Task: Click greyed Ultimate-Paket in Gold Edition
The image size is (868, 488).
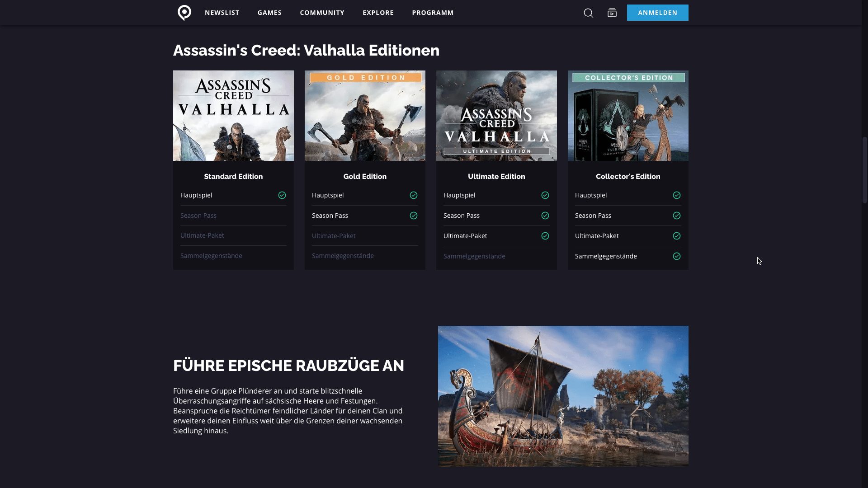Action: (x=334, y=236)
